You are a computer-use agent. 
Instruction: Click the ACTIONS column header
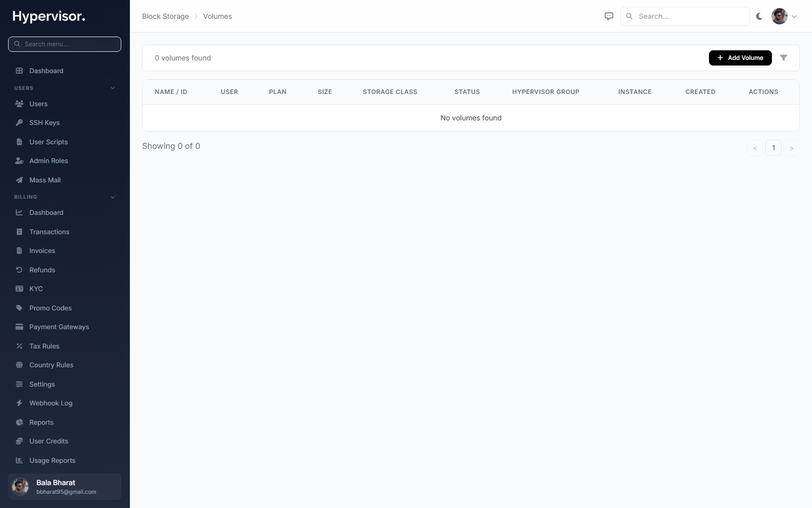[x=763, y=92]
